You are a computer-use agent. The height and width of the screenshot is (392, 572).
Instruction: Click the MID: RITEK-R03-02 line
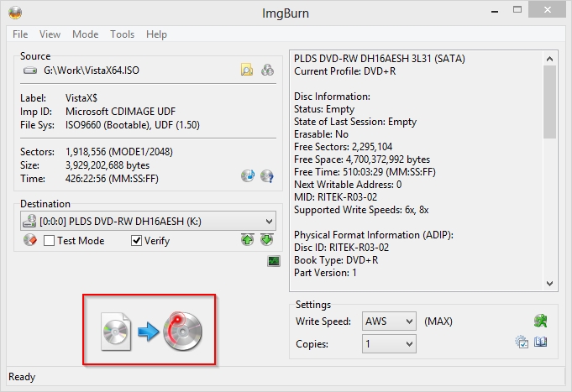(x=336, y=197)
